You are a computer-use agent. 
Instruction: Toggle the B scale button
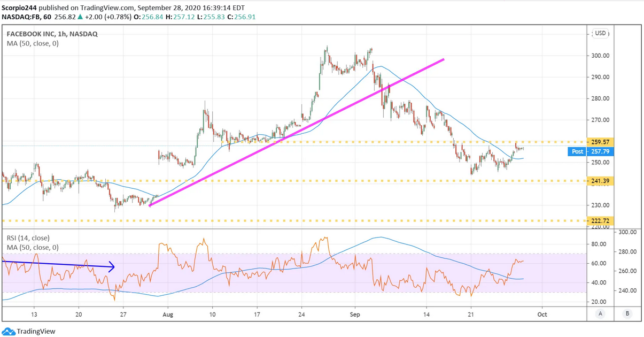pos(627,313)
